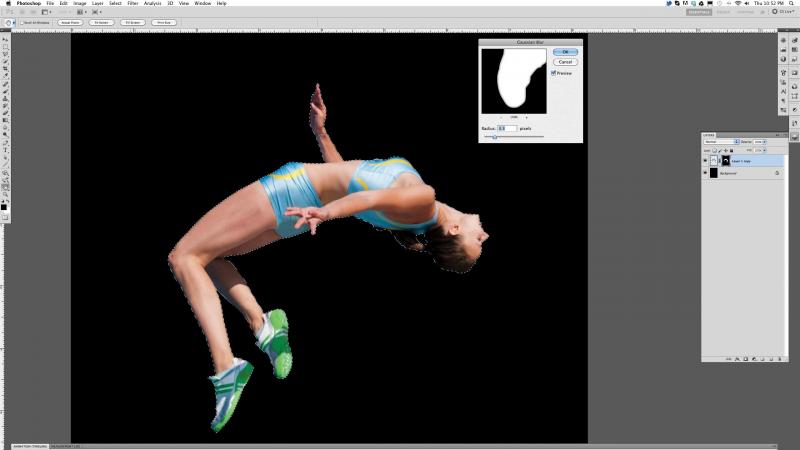
Task: Toggle visibility of the Background layer
Action: pos(705,173)
